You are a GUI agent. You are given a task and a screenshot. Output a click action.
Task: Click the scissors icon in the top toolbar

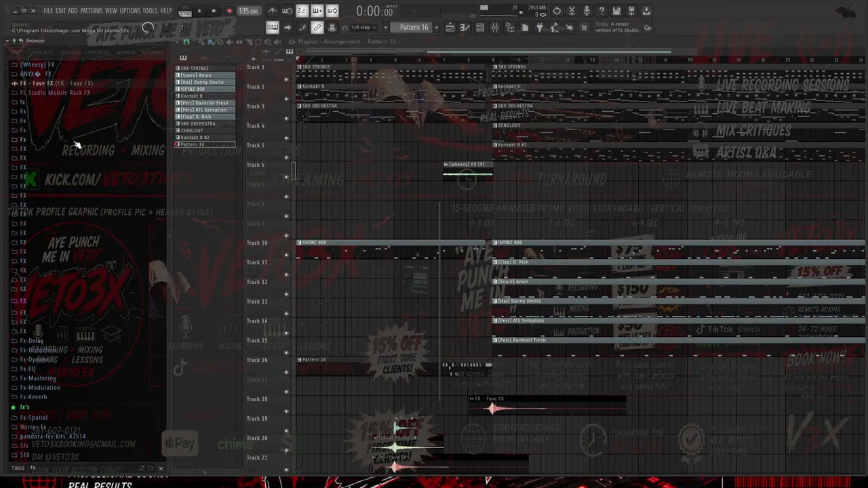coord(572,11)
